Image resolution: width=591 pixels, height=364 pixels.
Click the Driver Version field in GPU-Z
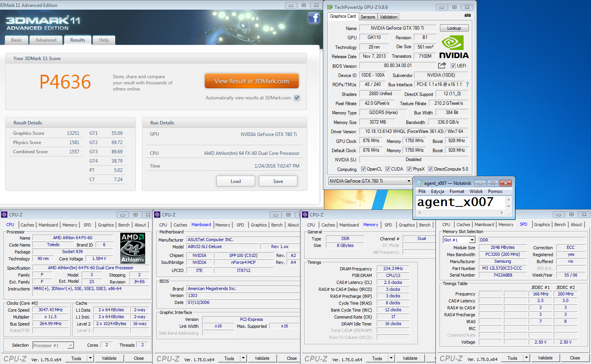[x=414, y=131]
